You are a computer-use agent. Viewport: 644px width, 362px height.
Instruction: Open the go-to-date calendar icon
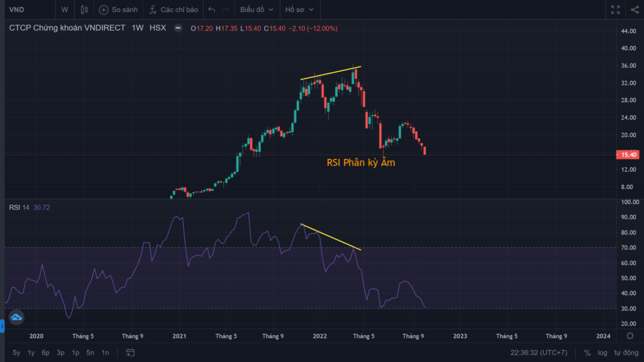coord(130,353)
